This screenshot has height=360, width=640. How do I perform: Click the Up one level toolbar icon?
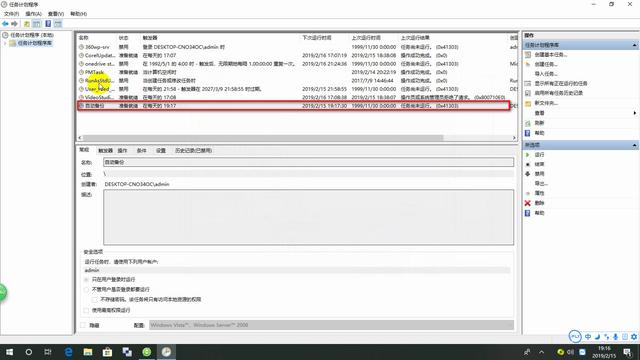click(x=27, y=24)
